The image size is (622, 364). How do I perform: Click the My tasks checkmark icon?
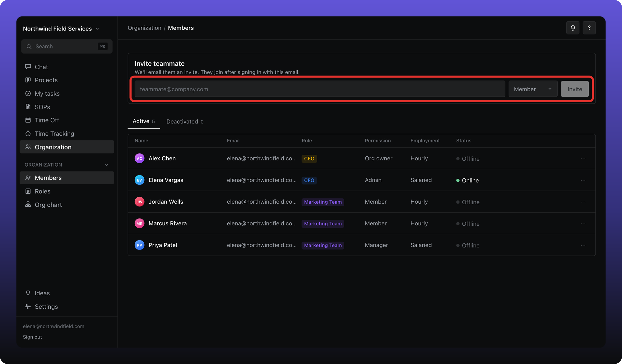coord(28,94)
